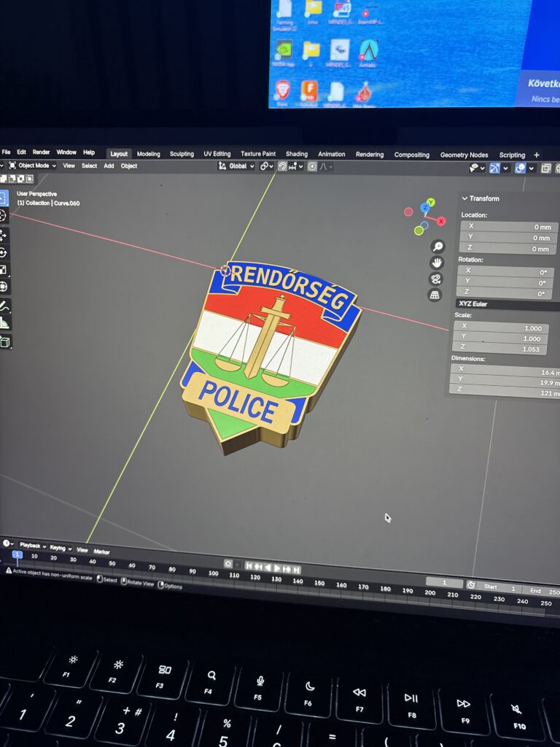The image size is (560, 747).
Task: Click the Rotation Y field
Action: click(505, 282)
